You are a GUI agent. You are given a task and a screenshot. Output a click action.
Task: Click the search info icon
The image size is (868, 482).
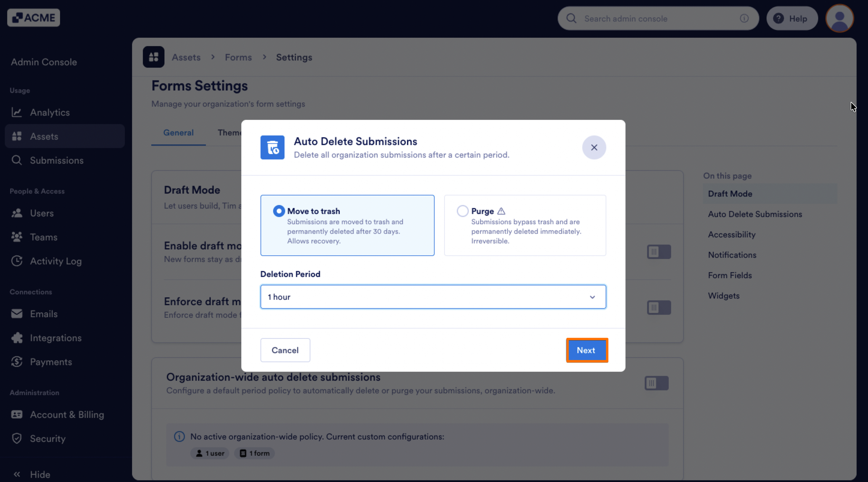744,18
